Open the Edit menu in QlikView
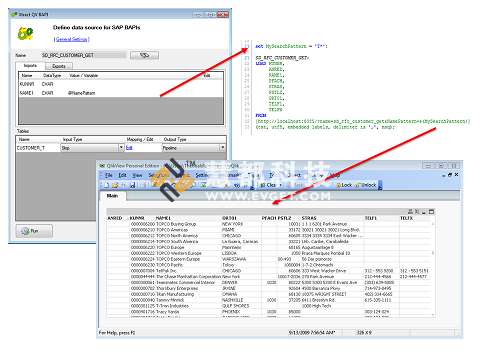 click(x=122, y=175)
